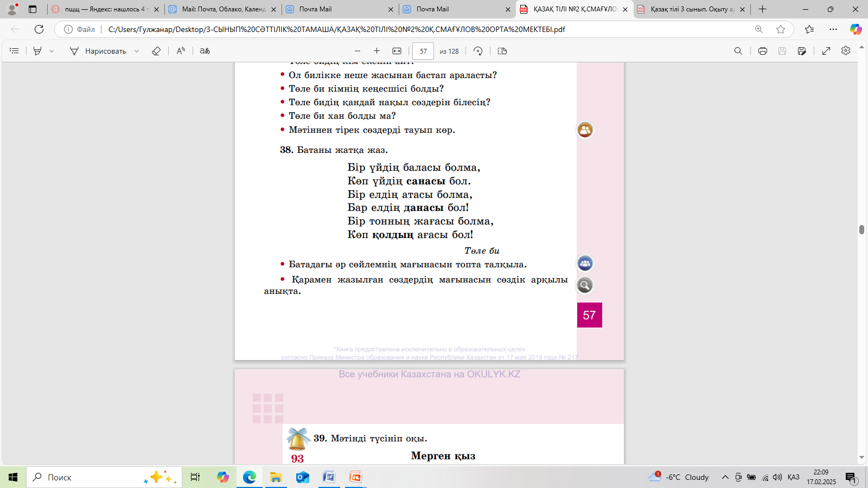The height and width of the screenshot is (488, 868).
Task: View site information for the file
Action: coord(80,29)
